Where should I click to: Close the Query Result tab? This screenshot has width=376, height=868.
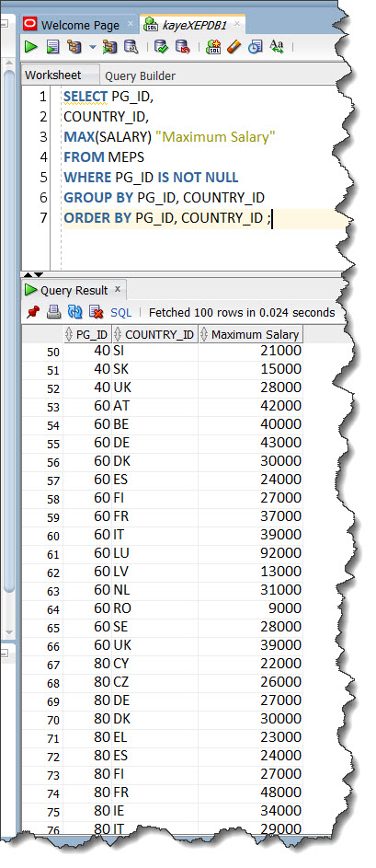118,289
